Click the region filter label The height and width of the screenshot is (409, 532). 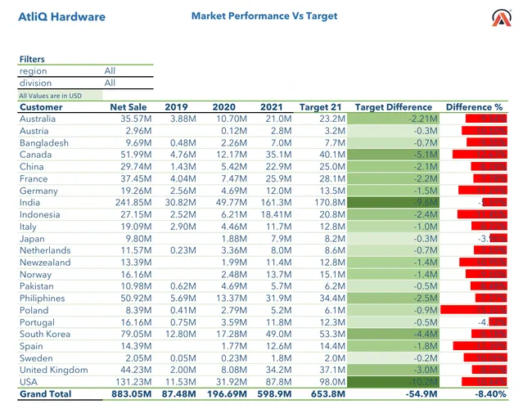point(34,71)
